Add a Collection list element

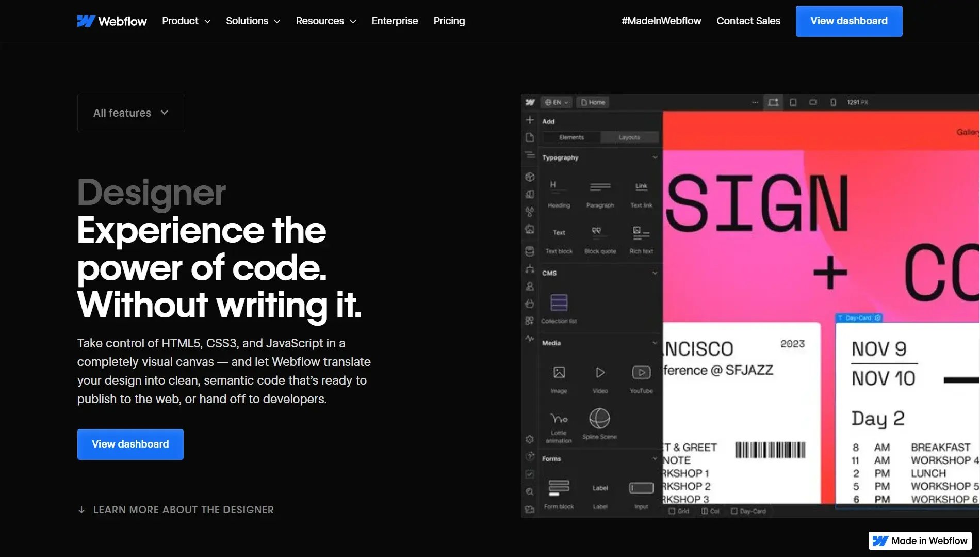tap(559, 309)
